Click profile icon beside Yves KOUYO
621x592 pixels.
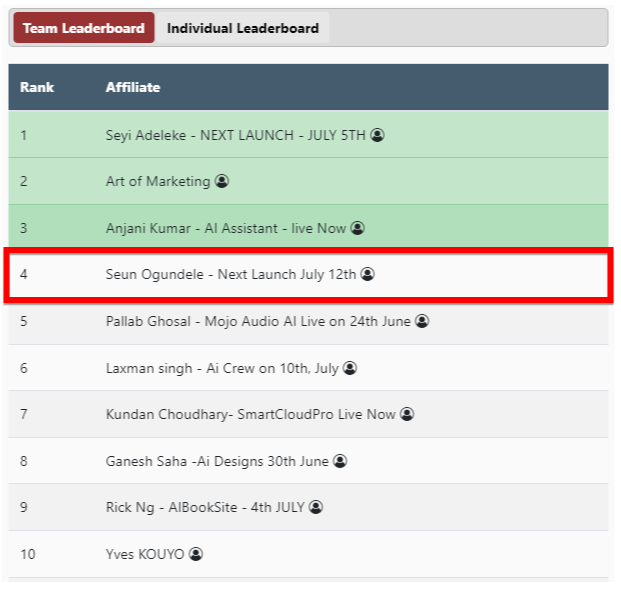click(x=196, y=554)
